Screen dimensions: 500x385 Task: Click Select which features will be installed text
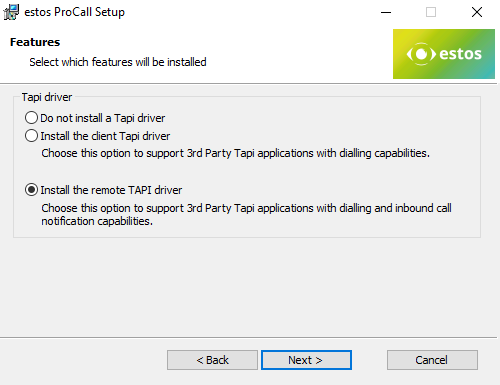(x=118, y=62)
